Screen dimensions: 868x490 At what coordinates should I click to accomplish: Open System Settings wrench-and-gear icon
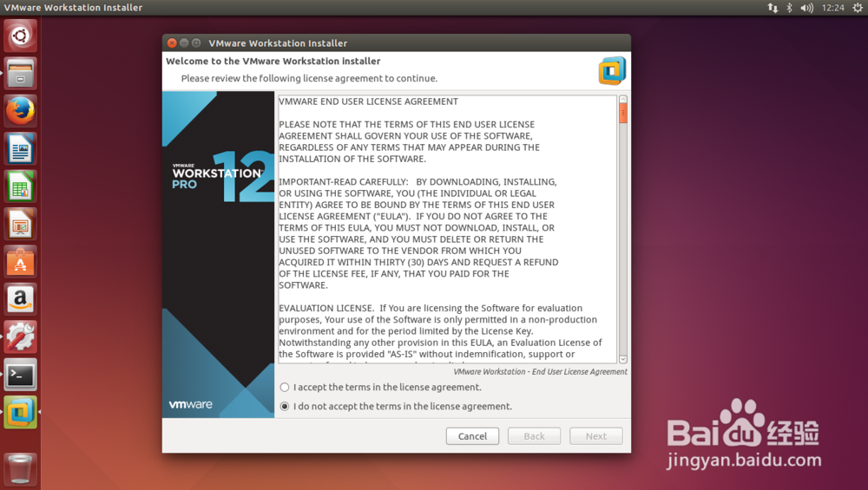click(x=21, y=336)
